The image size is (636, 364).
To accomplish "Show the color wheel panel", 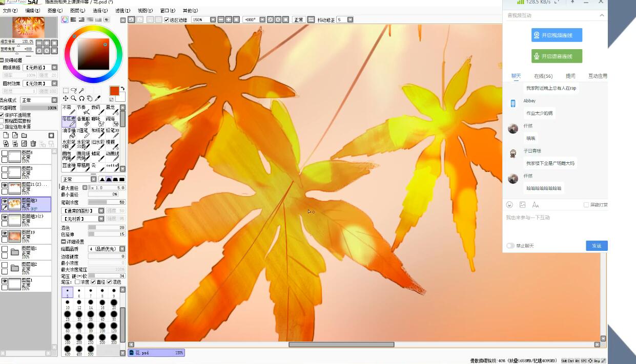I will point(65,20).
